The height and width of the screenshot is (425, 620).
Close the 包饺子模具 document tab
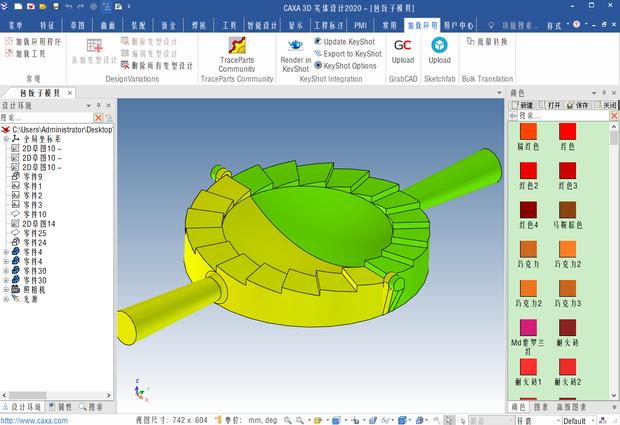(x=70, y=93)
